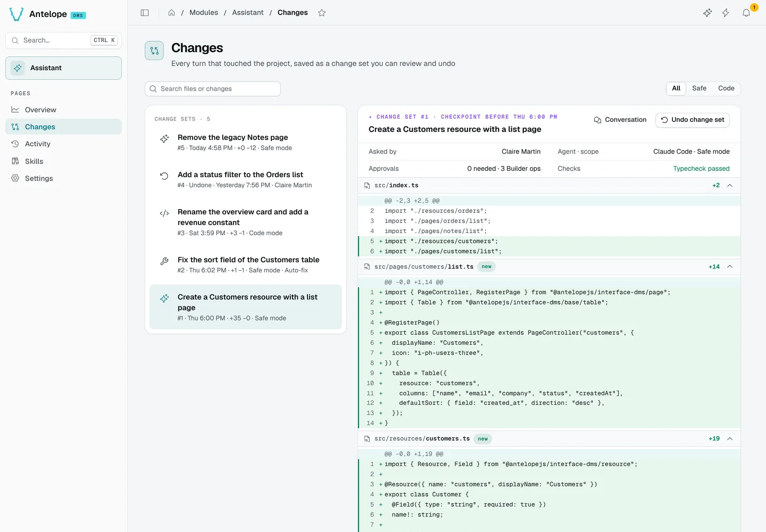Open the sparkle assistant icon in top bar

click(x=707, y=13)
